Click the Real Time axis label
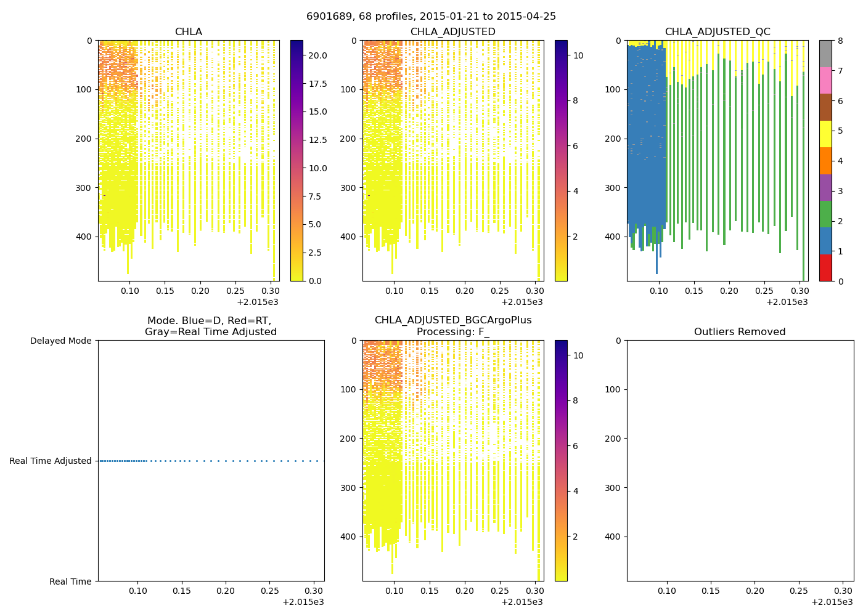 coord(70,582)
